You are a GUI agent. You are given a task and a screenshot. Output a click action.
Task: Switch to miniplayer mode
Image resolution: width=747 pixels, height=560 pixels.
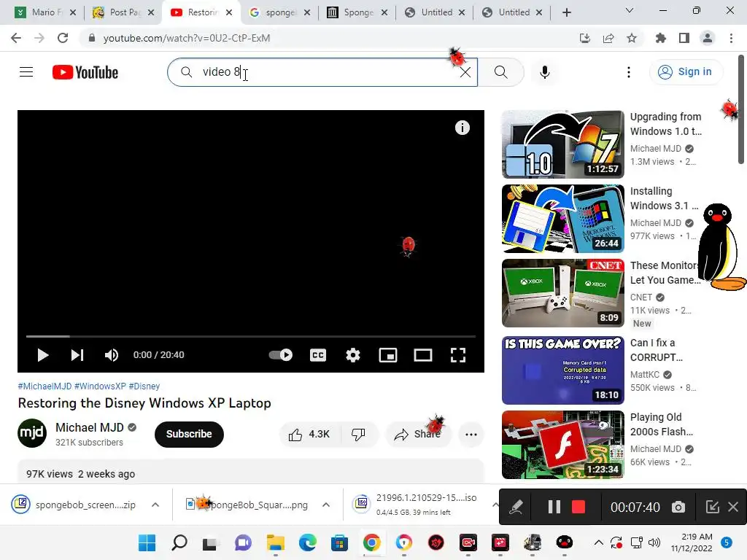pos(388,355)
